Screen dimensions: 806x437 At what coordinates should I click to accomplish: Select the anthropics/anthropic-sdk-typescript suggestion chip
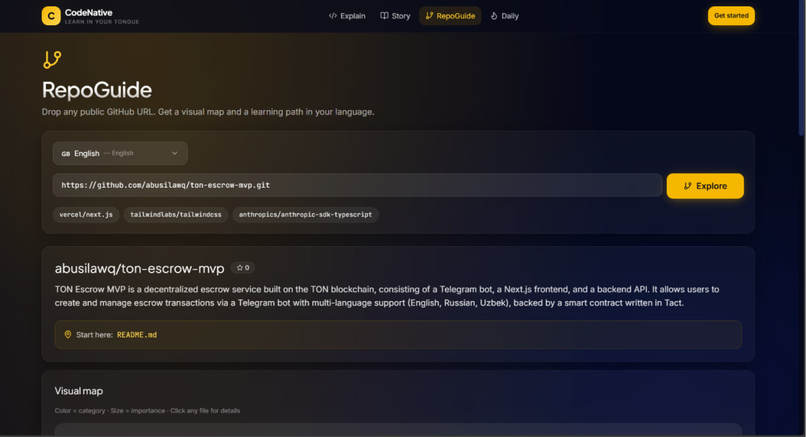click(x=305, y=214)
